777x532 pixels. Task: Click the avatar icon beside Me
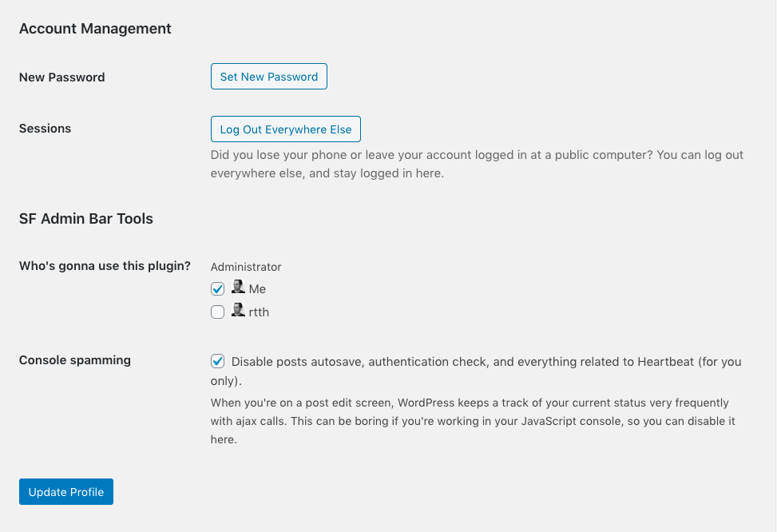click(238, 288)
